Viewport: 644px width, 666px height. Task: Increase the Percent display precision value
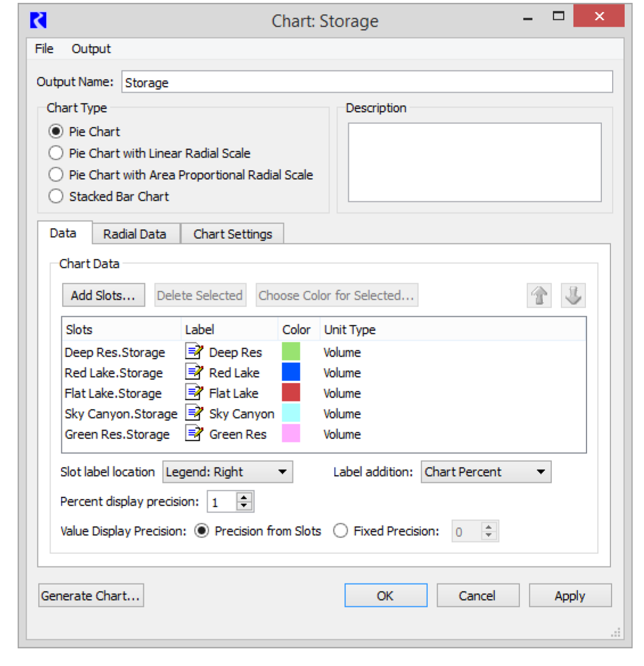tap(244, 498)
